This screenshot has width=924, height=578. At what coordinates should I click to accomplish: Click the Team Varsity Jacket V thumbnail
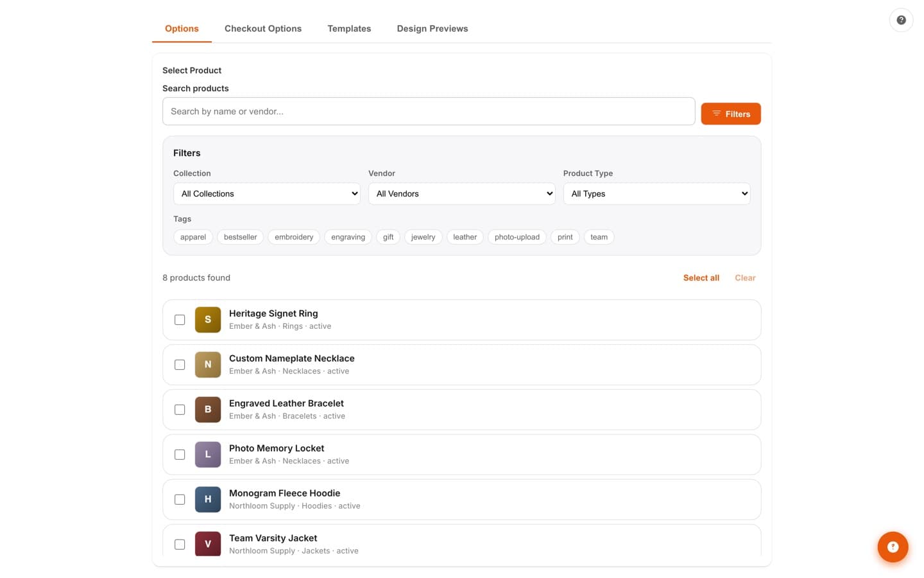(x=208, y=543)
